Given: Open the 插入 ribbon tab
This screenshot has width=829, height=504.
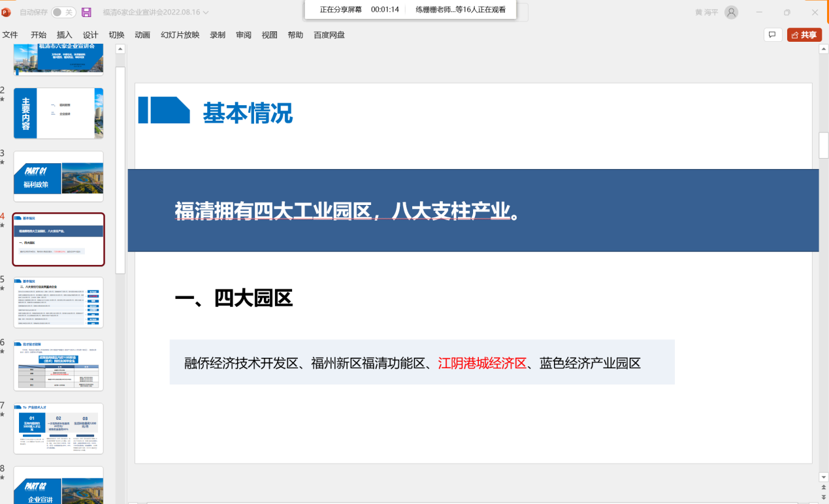Looking at the screenshot, I should tap(65, 35).
